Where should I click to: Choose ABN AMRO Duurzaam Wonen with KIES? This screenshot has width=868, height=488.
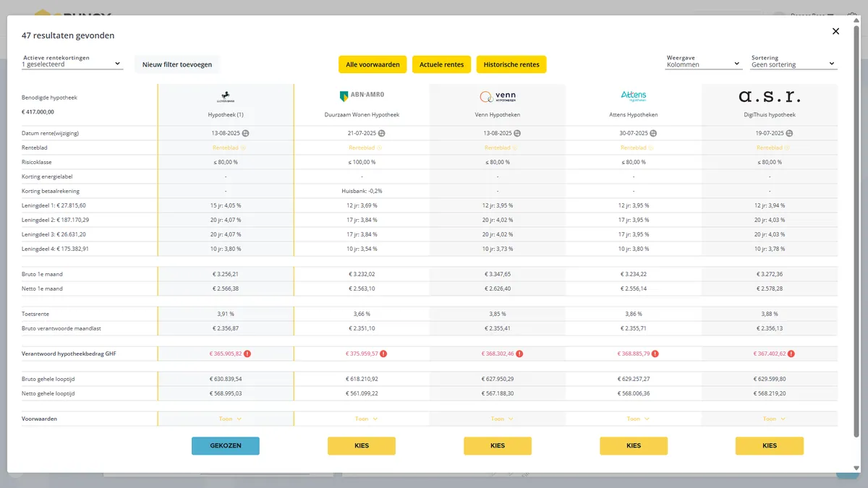tap(362, 445)
